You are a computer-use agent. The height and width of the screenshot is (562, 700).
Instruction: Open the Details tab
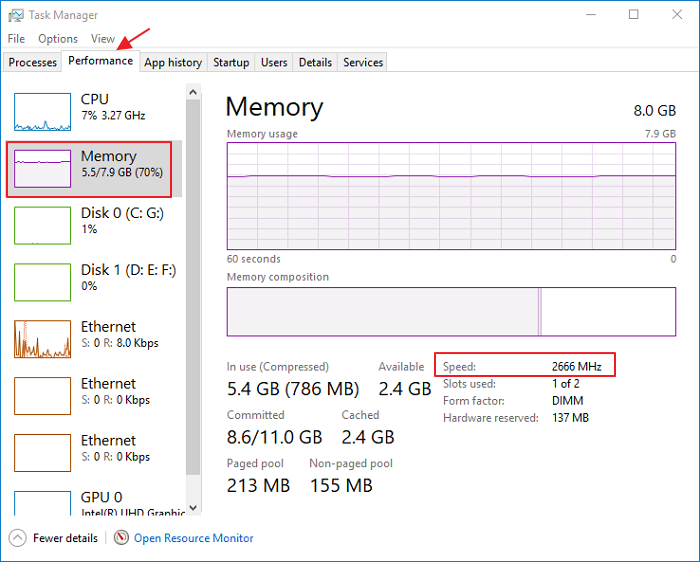[315, 62]
